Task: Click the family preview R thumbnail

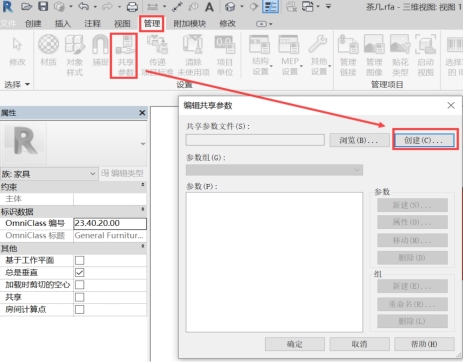Action: (x=25, y=143)
